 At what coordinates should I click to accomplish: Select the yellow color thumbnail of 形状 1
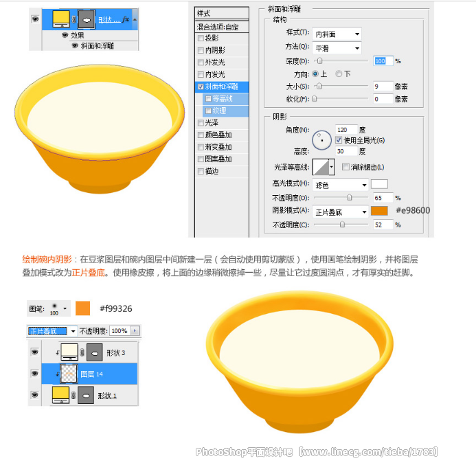tap(60, 394)
